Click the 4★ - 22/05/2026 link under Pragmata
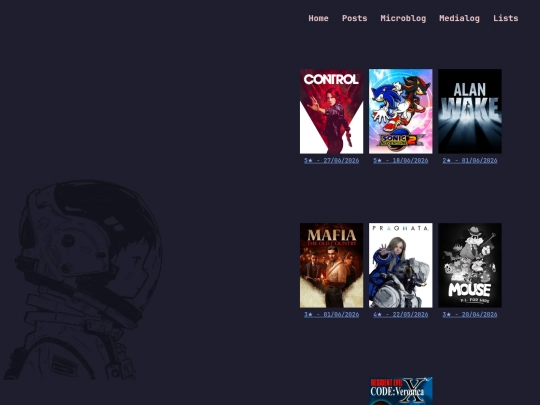The width and height of the screenshot is (540, 405). click(401, 315)
